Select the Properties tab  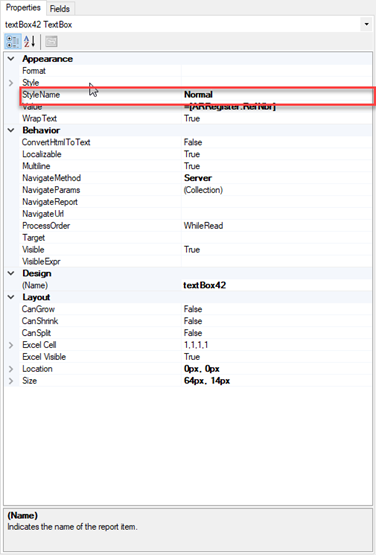23,8
